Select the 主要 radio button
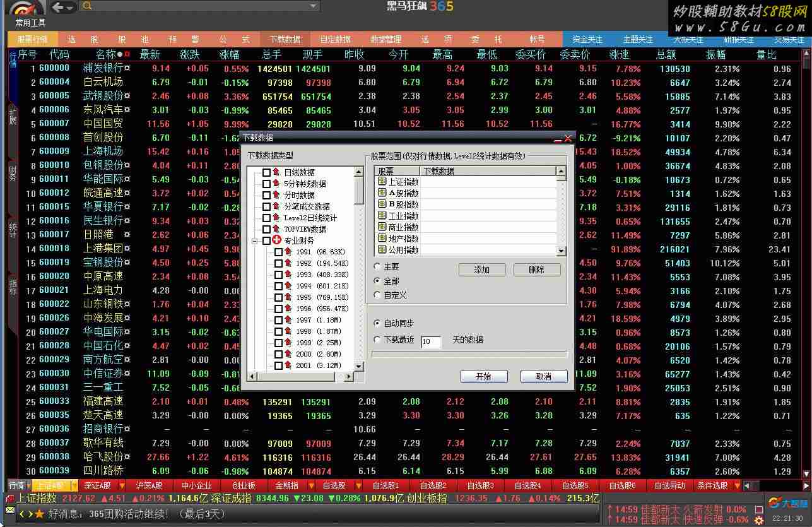This screenshot has width=812, height=527. point(377,266)
